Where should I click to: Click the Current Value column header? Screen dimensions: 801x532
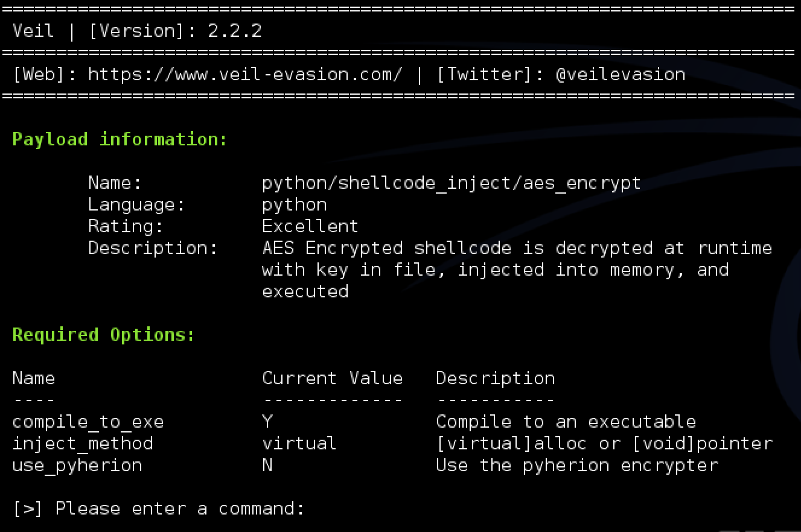pyautogui.click(x=332, y=378)
